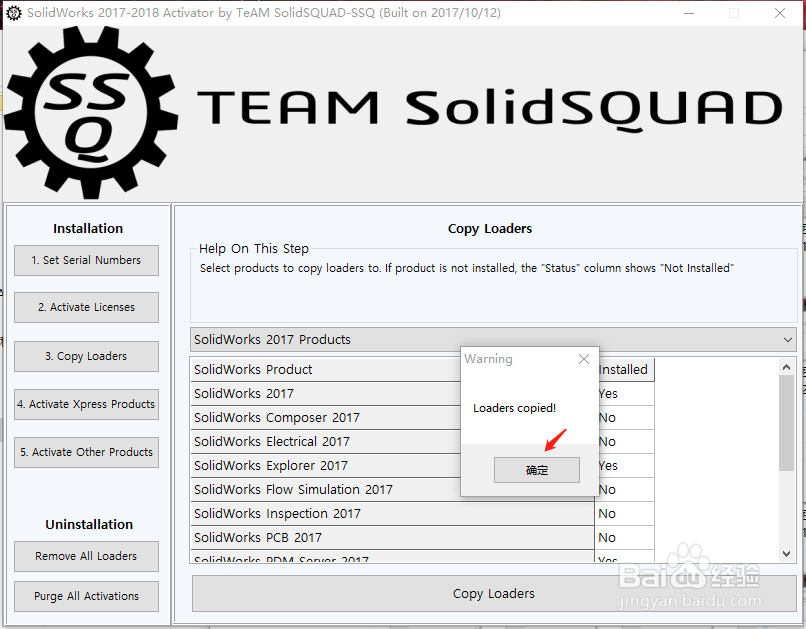
Task: Click the 'No' status for SolidWorks Inspection 2017
Action: 624,513
